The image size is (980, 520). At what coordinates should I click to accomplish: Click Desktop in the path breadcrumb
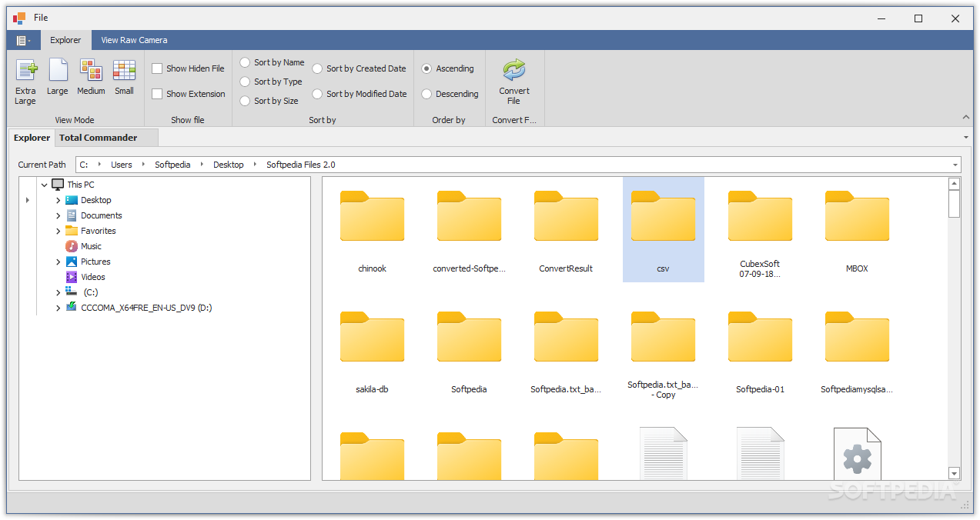coord(229,165)
